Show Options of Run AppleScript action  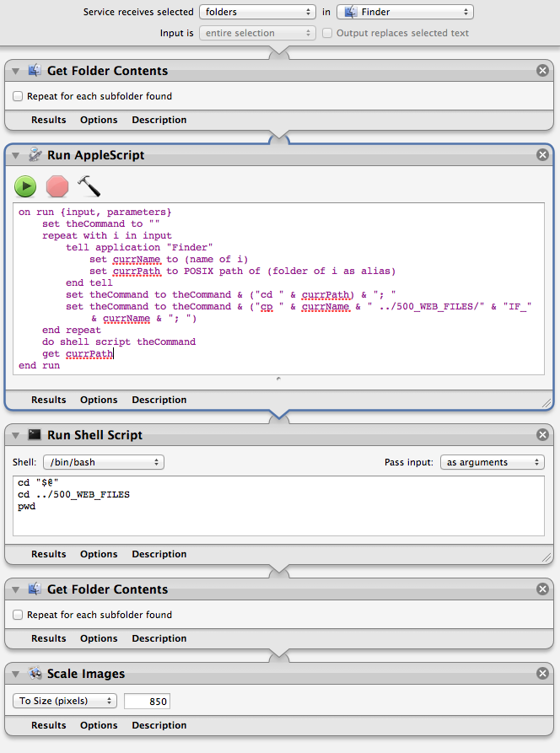click(x=99, y=400)
